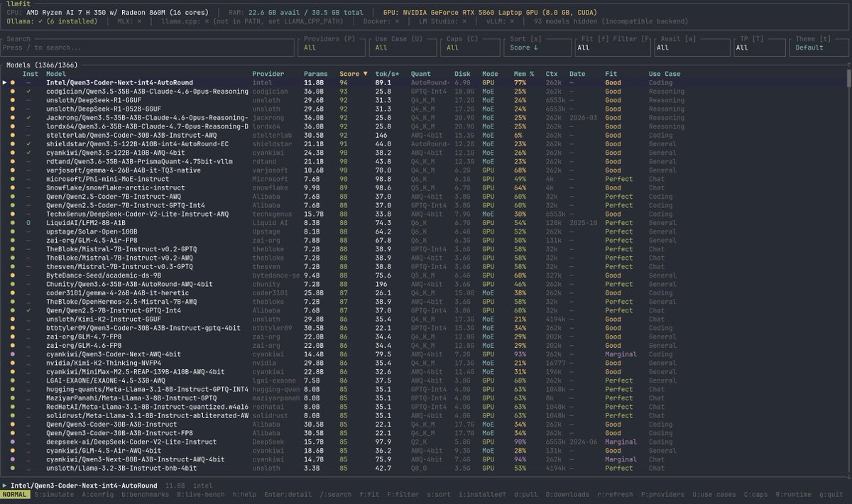The width and height of the screenshot is (852, 504).
Task: Click the S:simulate shortcut hint
Action: pos(55,495)
